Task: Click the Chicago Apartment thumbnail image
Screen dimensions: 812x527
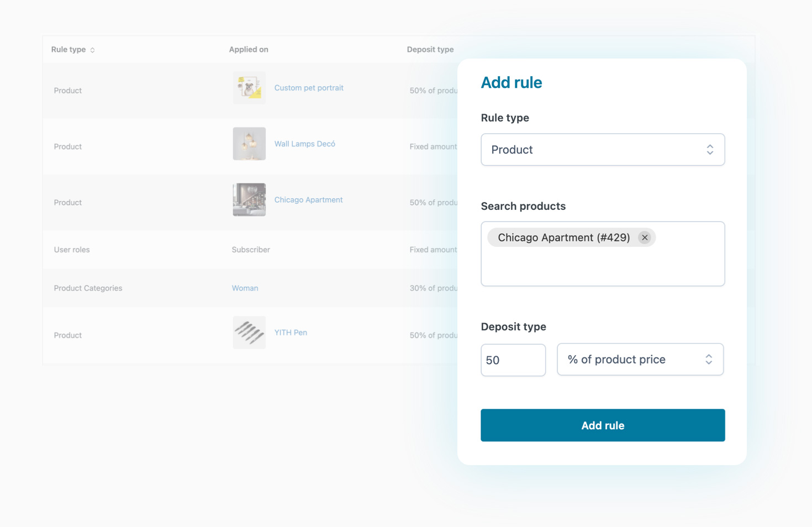Action: pyautogui.click(x=249, y=200)
